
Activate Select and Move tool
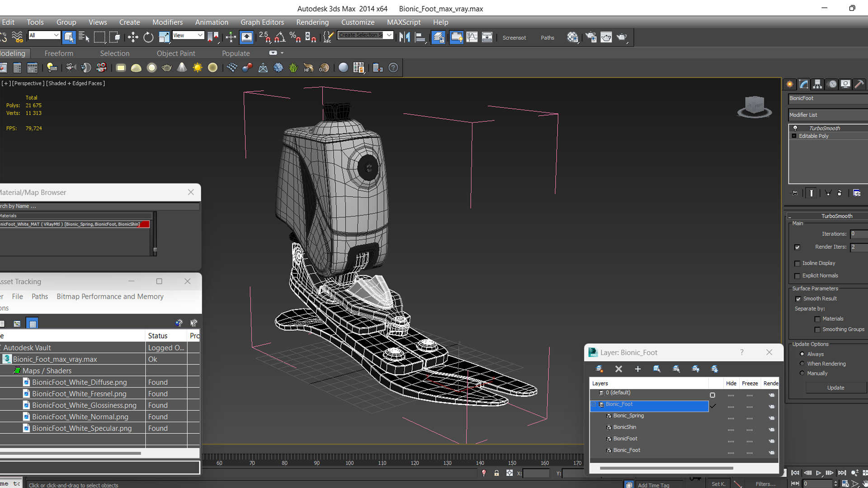point(133,37)
